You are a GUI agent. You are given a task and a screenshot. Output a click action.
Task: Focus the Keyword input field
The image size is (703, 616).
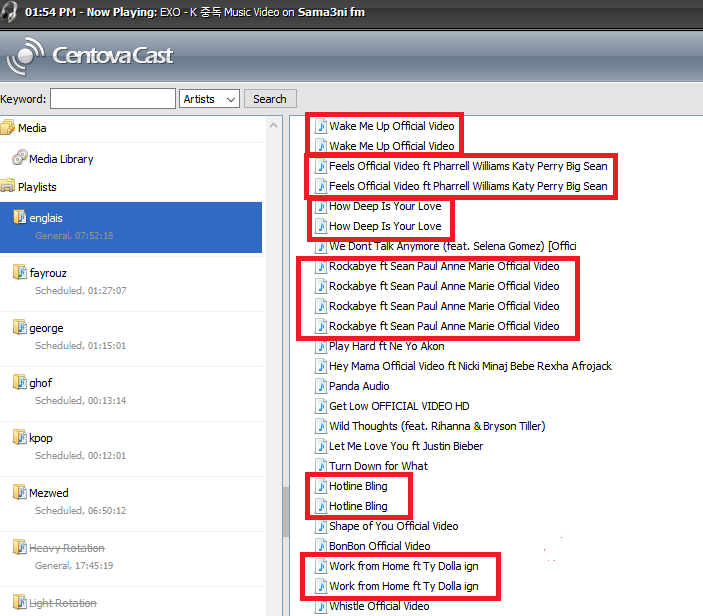113,99
